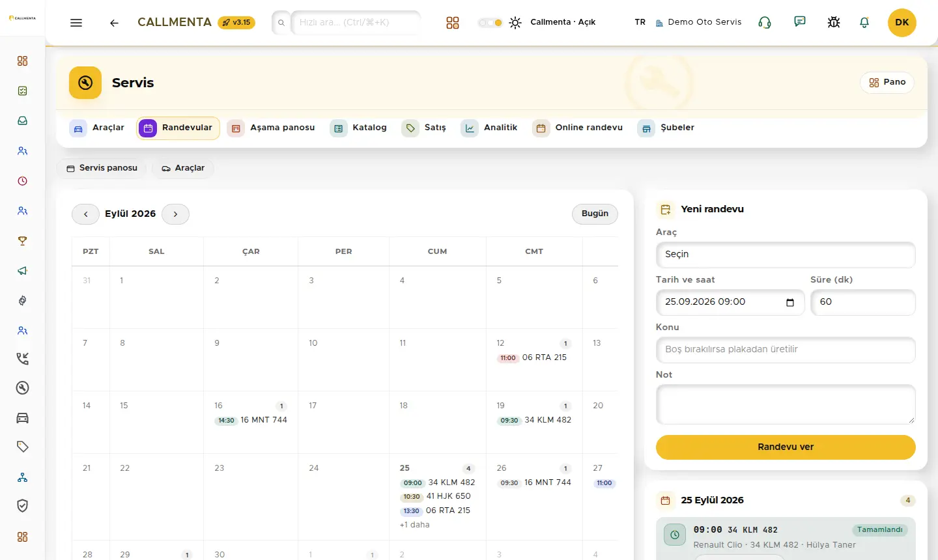Click the Servis panosu chip

(x=102, y=169)
